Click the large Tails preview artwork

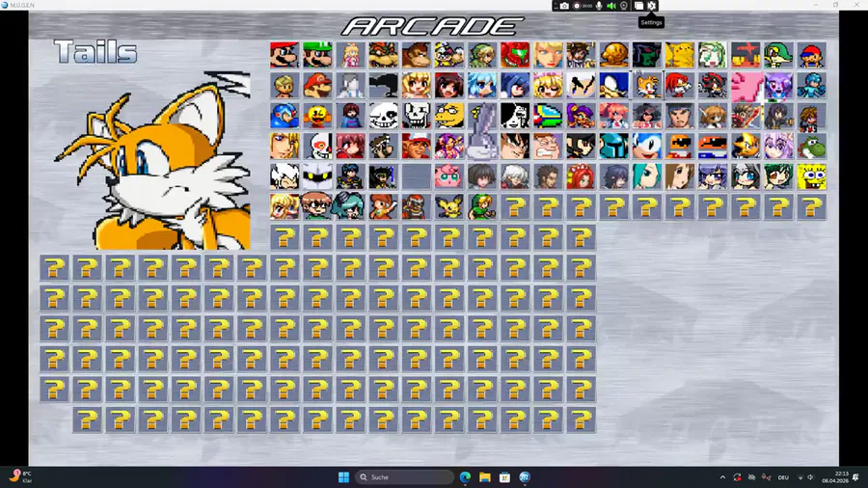click(x=152, y=160)
